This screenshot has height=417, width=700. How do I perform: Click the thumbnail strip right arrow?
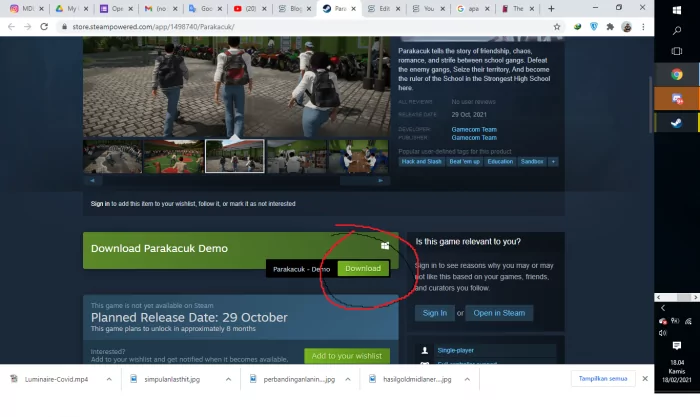[x=380, y=181]
